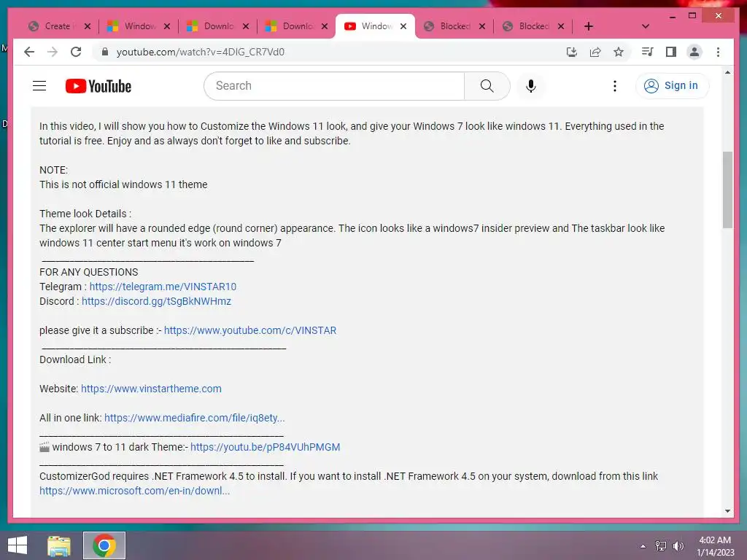The width and height of the screenshot is (747, 560).
Task: Click the page vertical scrollbar thumb
Action: pyautogui.click(x=727, y=190)
